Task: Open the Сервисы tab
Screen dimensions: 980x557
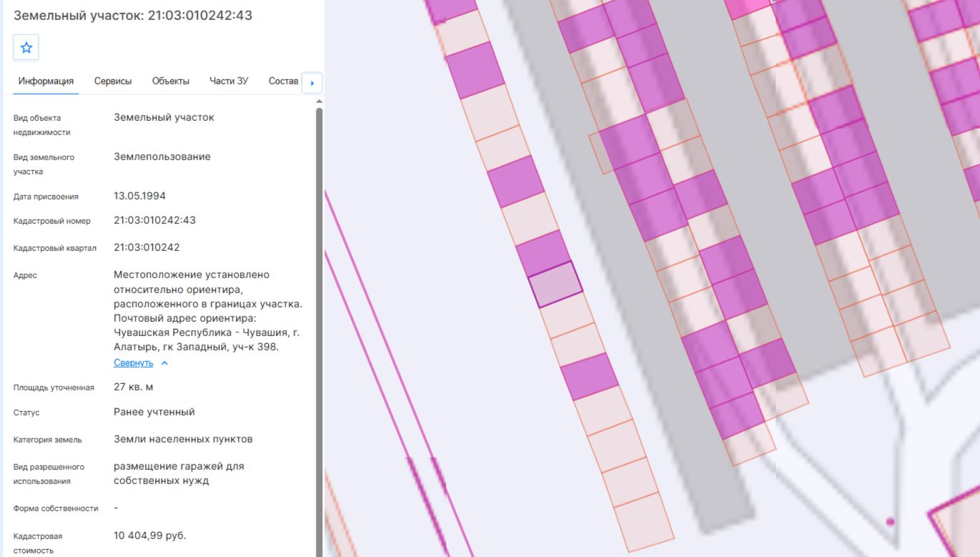Action: [x=113, y=82]
